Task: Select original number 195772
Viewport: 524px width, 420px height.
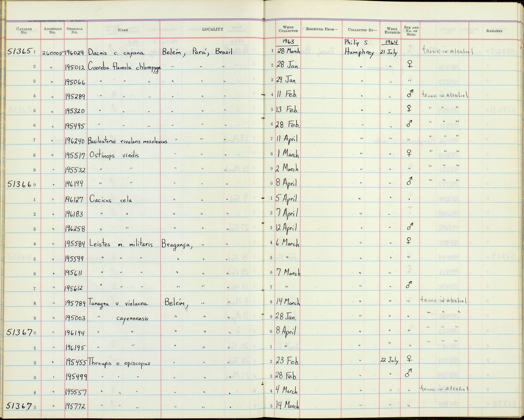Action: (x=75, y=406)
